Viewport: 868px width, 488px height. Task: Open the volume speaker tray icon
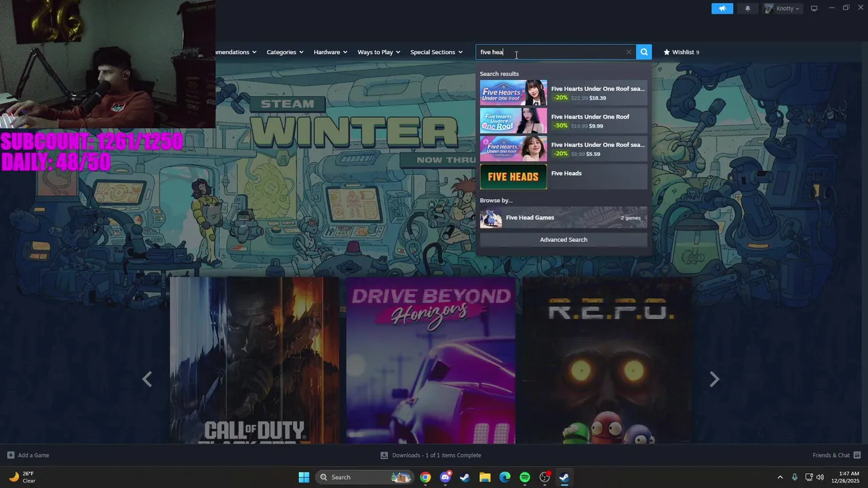[820, 477]
